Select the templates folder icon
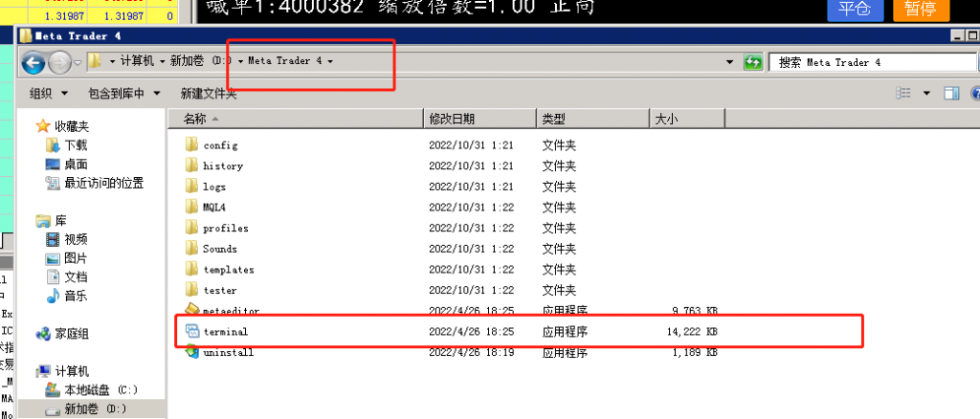980x419 pixels. (x=191, y=269)
